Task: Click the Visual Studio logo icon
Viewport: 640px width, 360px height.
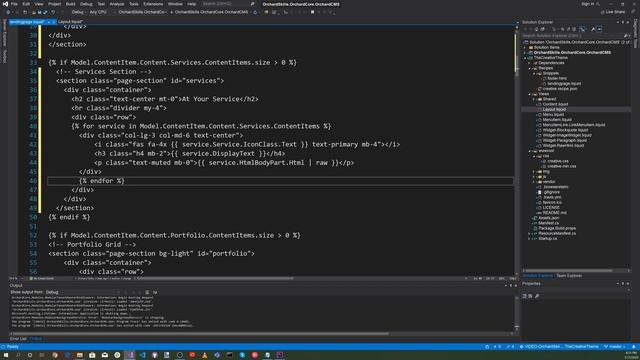Action: click(5, 4)
